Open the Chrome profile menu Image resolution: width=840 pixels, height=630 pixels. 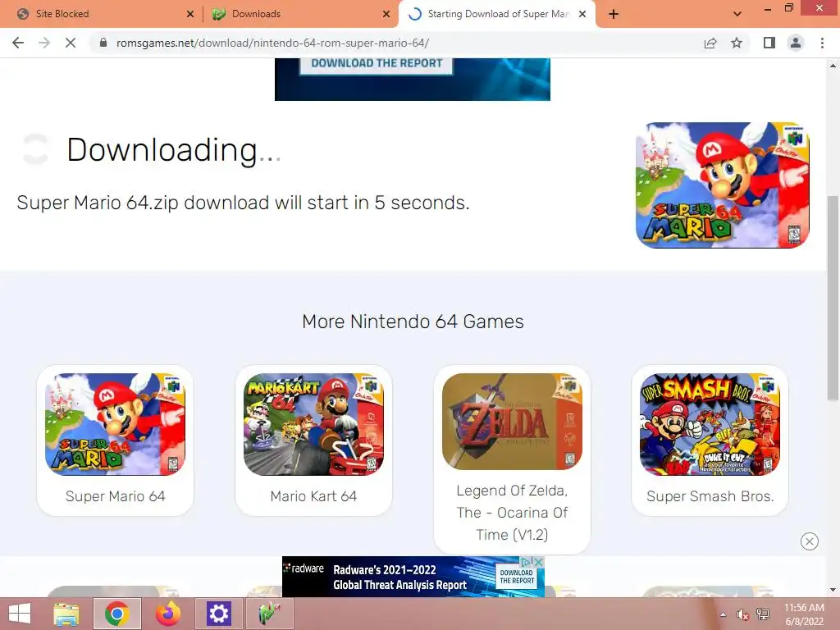point(796,43)
